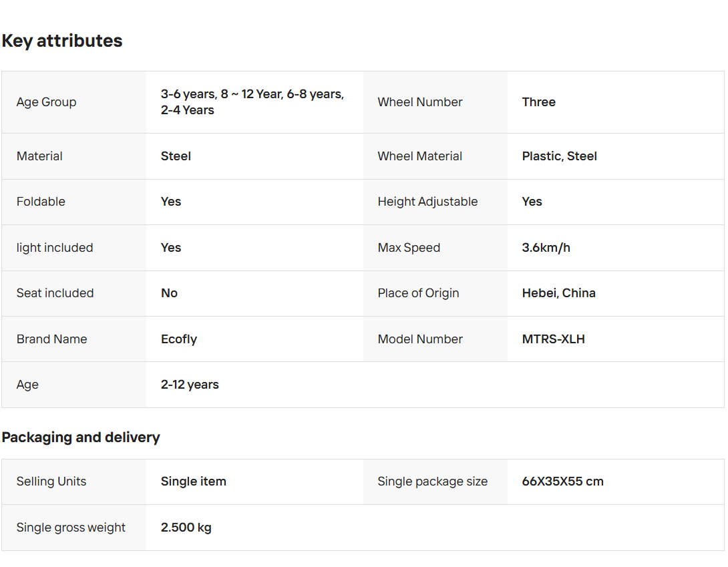Select the Foldable label
Viewport: 728px width, 567px height.
click(41, 202)
